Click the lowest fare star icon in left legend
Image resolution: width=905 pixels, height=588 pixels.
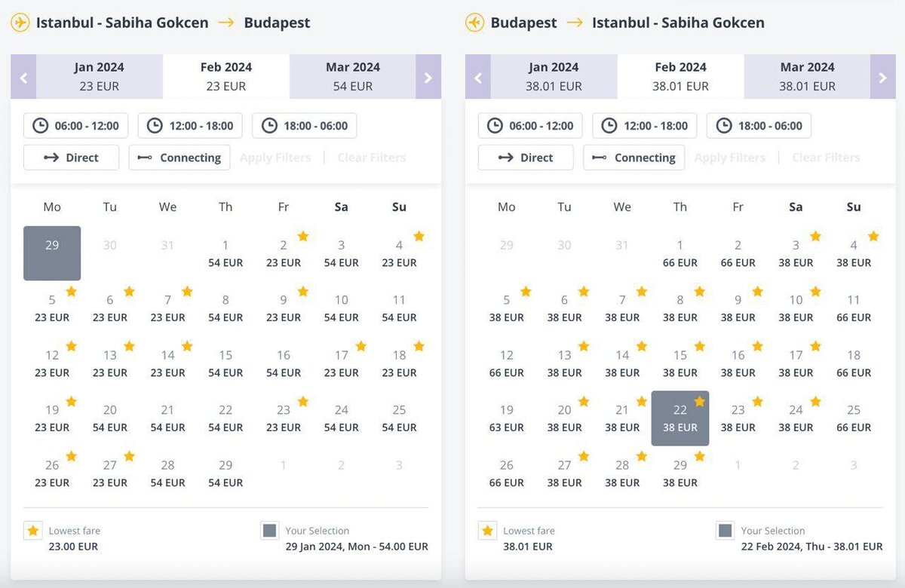click(x=33, y=531)
